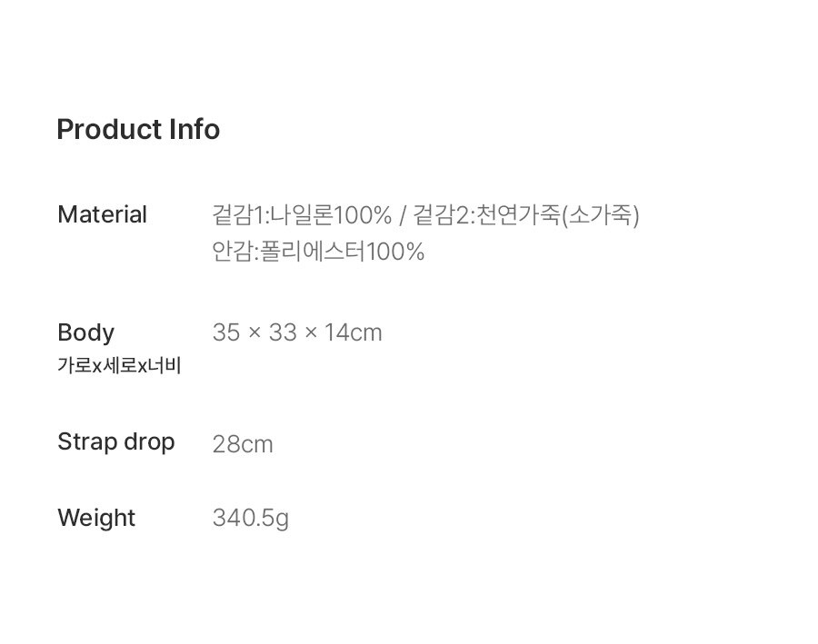Select the Material label
Viewport: 818px width, 644px height.
click(x=102, y=215)
